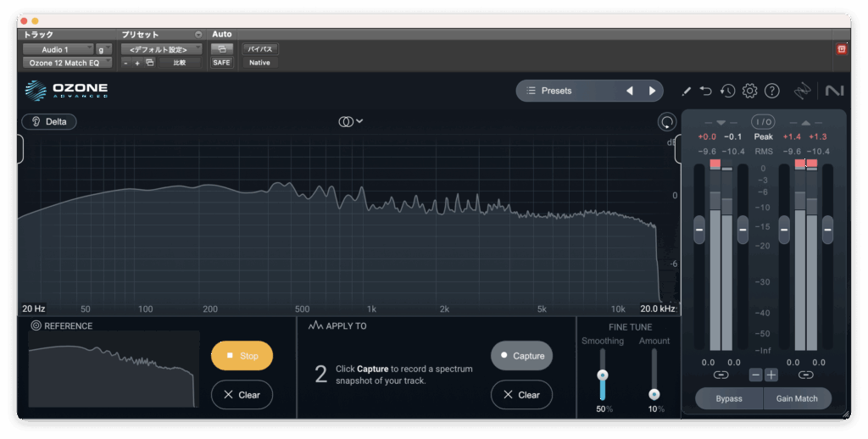Screen dimensions: 868x439
Task: Open the help question mark icon
Action: (x=771, y=91)
